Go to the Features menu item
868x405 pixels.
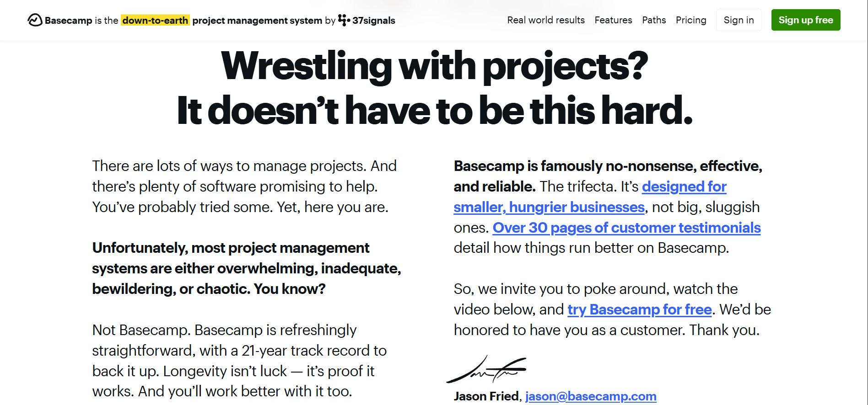(613, 20)
